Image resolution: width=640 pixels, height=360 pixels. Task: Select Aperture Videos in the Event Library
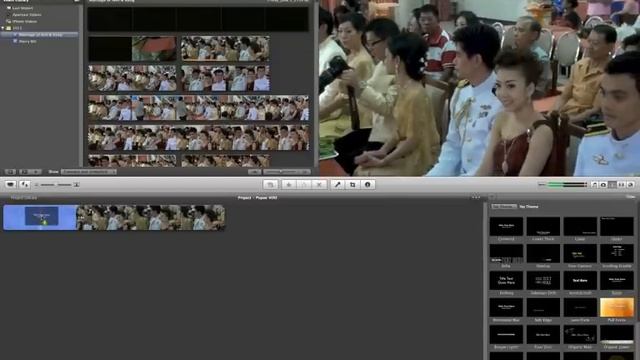(27, 15)
